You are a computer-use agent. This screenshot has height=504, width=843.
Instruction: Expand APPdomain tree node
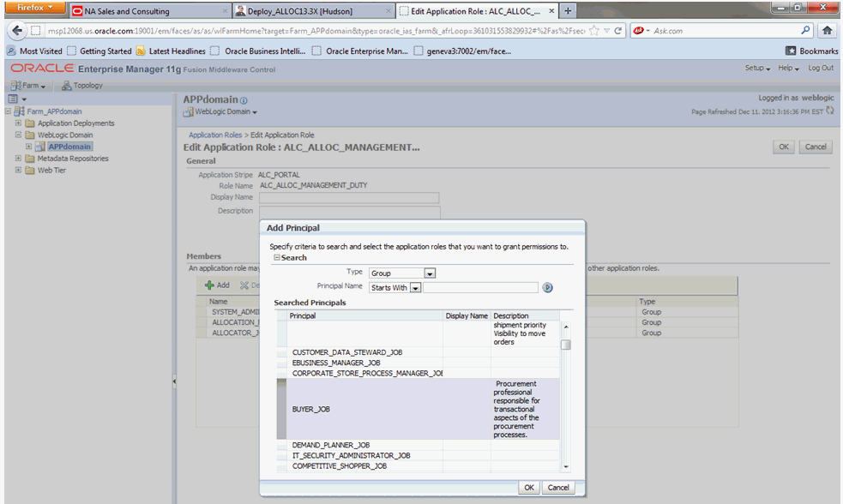(29, 147)
